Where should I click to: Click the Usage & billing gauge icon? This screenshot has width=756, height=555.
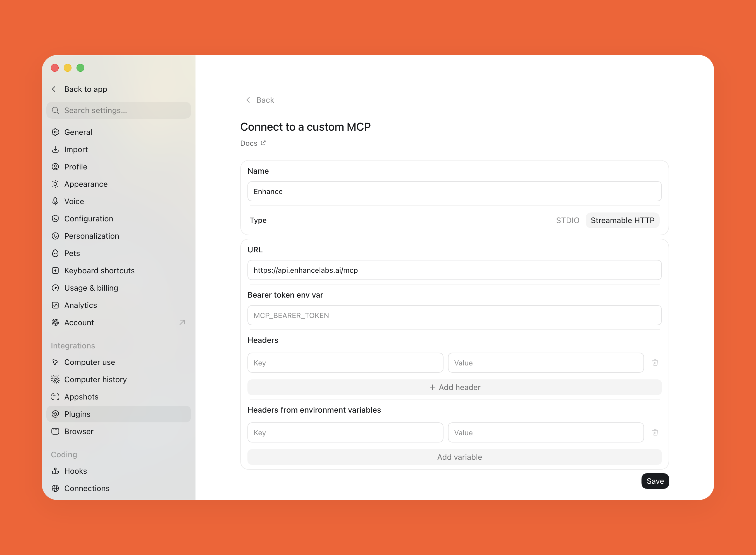coord(56,288)
